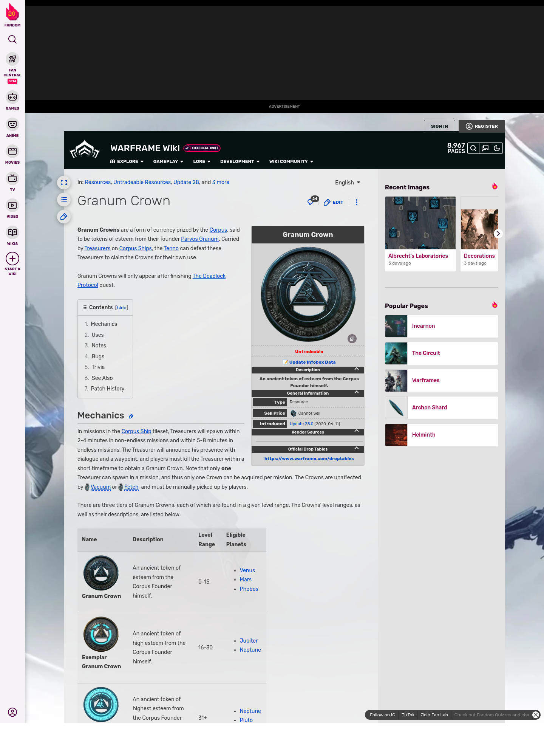Expand the Explore menu
544x756 pixels.
pyautogui.click(x=127, y=161)
